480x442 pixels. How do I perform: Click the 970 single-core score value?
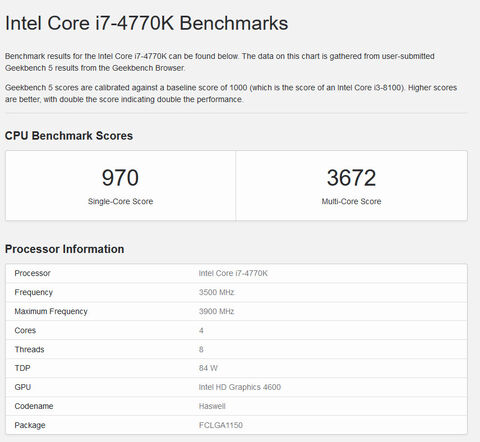point(120,178)
